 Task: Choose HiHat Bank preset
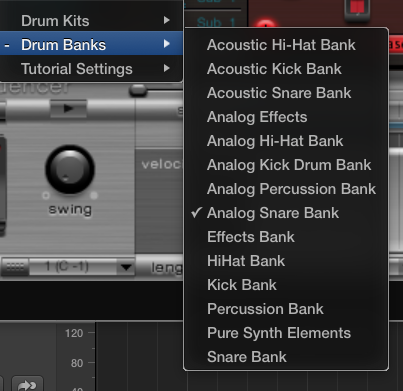tap(286, 261)
